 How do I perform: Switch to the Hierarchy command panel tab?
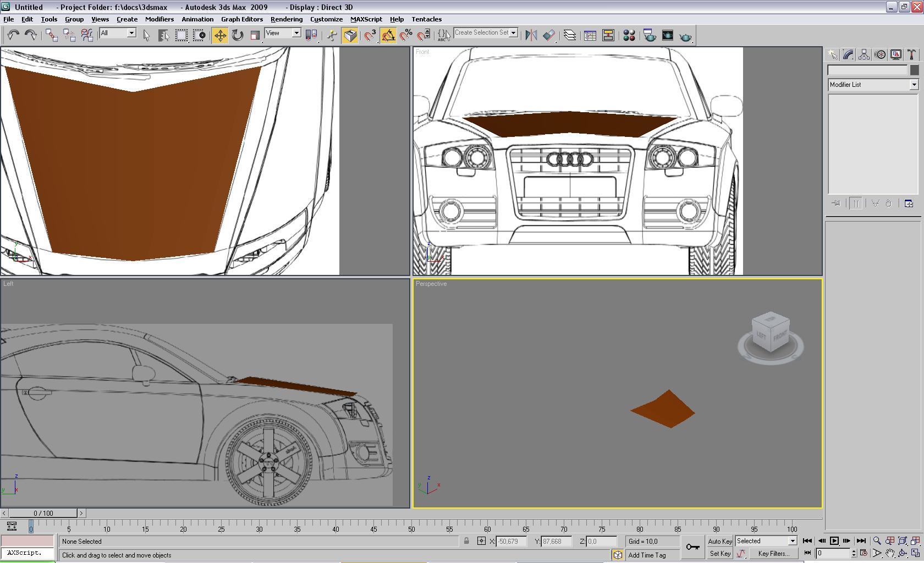click(864, 54)
